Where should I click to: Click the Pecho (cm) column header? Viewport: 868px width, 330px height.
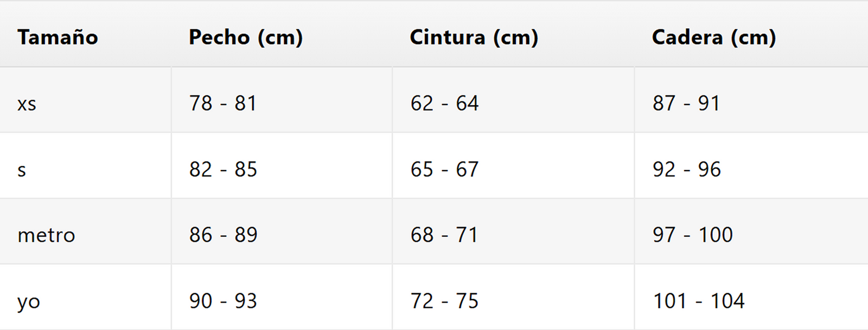click(245, 37)
